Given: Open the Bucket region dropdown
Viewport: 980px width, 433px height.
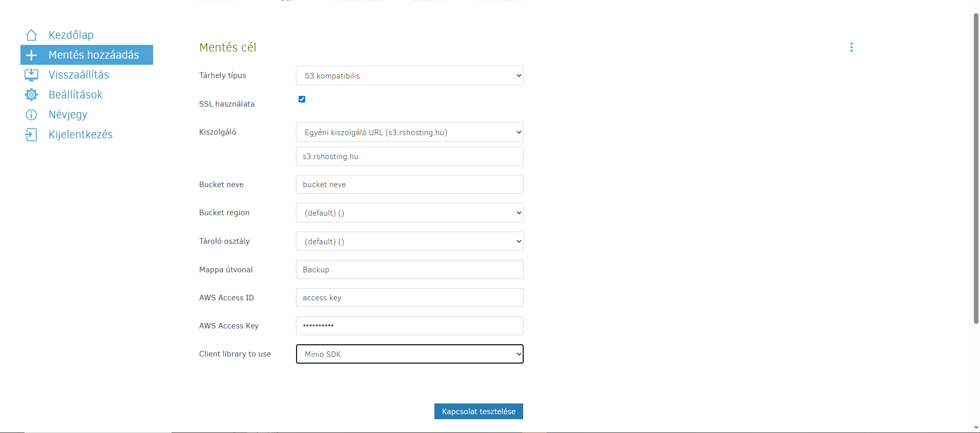Looking at the screenshot, I should click(x=409, y=213).
